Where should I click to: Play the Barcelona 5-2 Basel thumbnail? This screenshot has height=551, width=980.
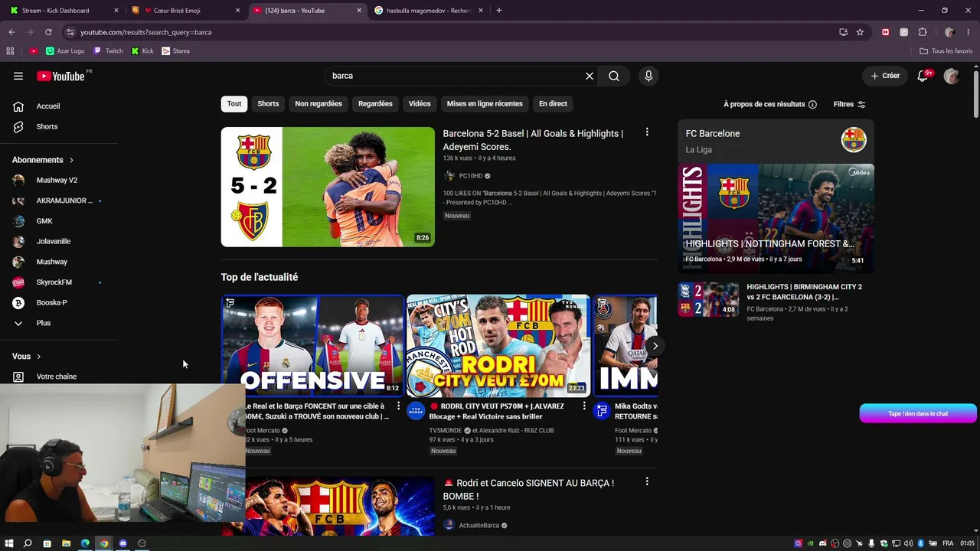(x=328, y=187)
